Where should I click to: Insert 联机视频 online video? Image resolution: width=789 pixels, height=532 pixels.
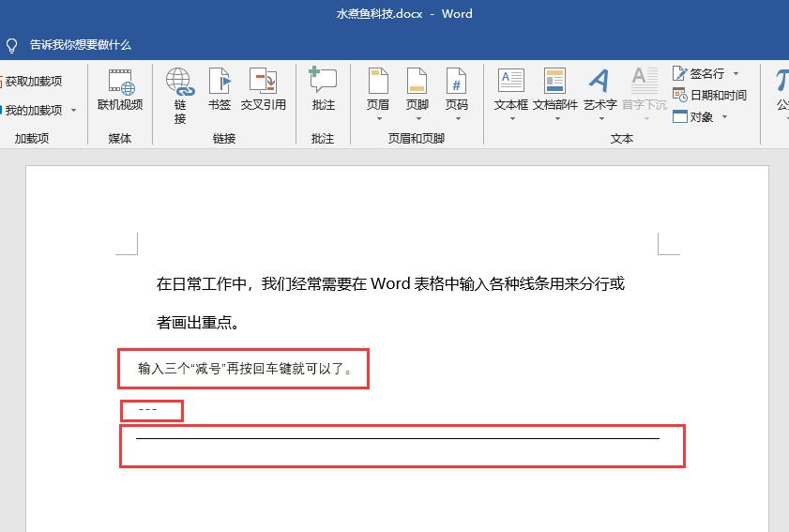120,90
